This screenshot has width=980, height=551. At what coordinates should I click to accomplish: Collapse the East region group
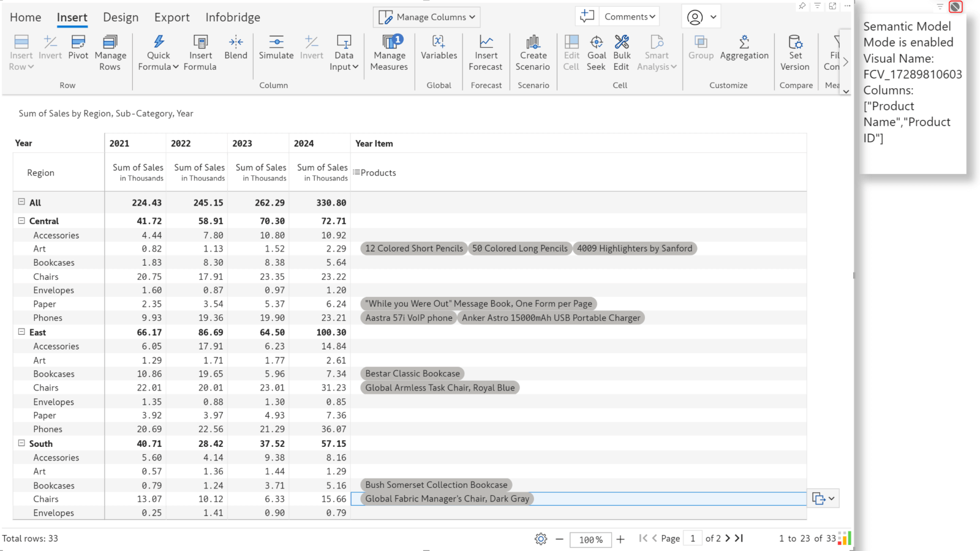click(21, 331)
